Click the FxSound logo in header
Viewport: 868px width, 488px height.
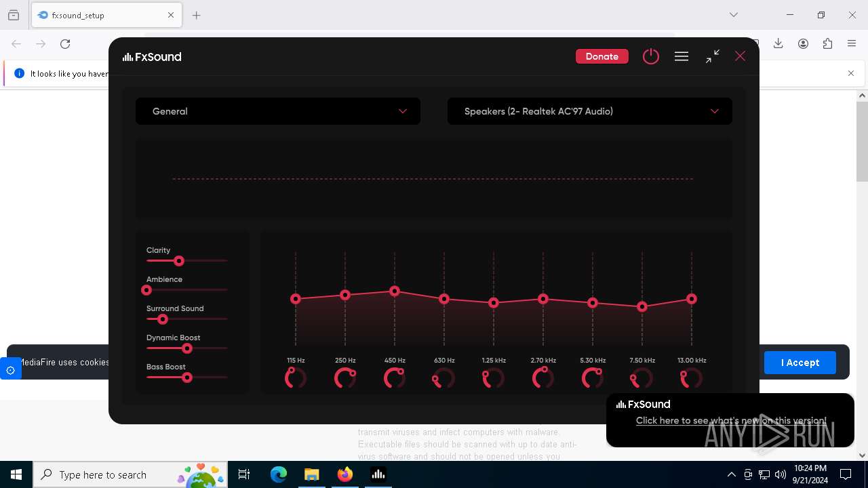point(152,57)
